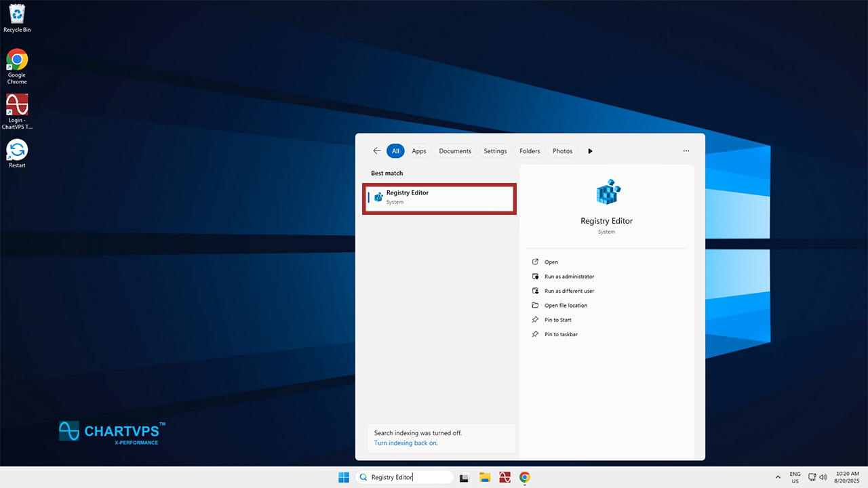Choose Run as different user
868x488 pixels.
[x=569, y=291]
